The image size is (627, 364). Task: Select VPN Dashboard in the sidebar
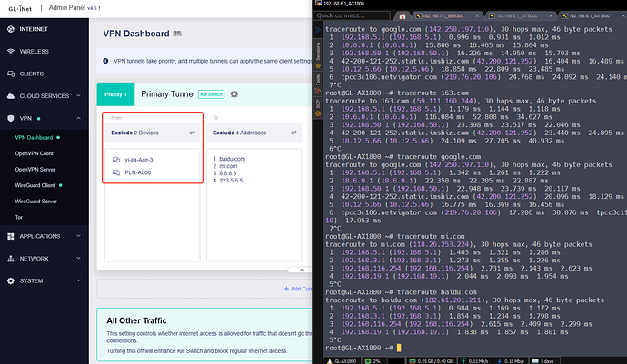[34, 137]
